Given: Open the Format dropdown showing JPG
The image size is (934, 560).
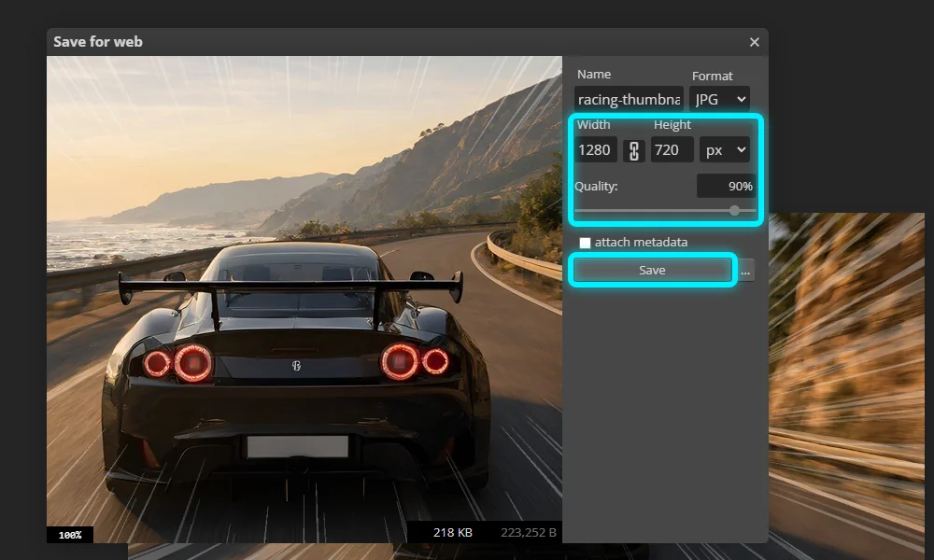Looking at the screenshot, I should [x=719, y=99].
